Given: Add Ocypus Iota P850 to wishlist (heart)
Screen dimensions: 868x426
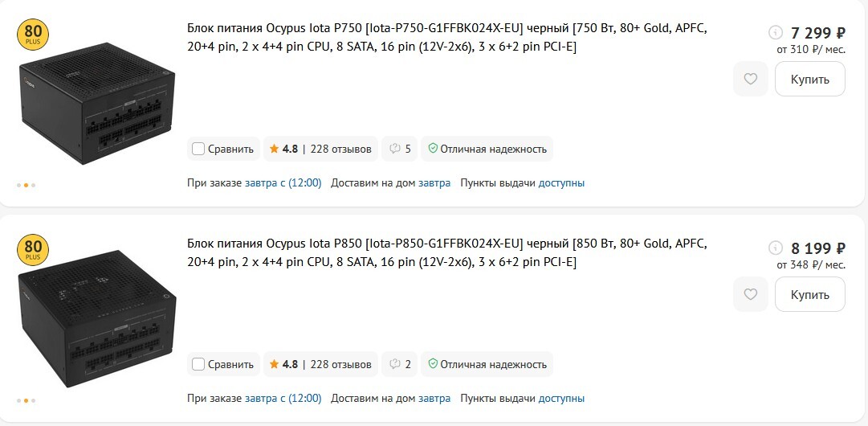Looking at the screenshot, I should [x=750, y=294].
